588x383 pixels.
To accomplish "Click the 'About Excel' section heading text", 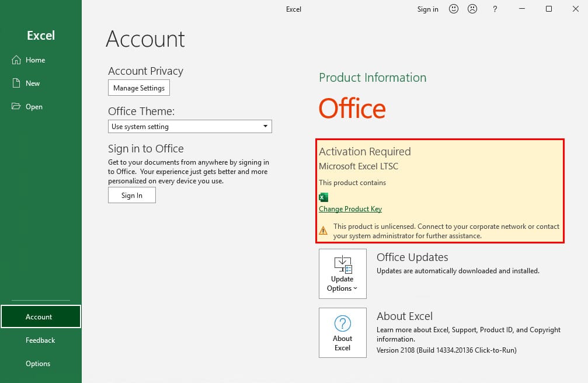I will [x=405, y=316].
